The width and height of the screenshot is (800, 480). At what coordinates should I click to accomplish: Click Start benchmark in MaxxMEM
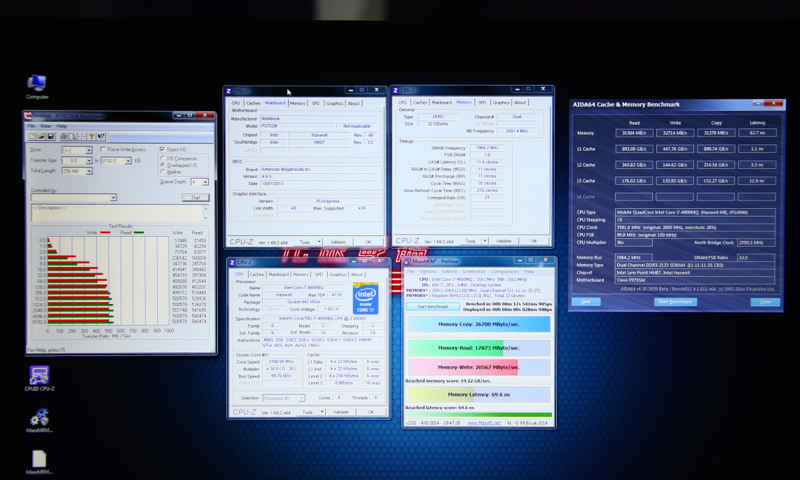click(x=433, y=307)
